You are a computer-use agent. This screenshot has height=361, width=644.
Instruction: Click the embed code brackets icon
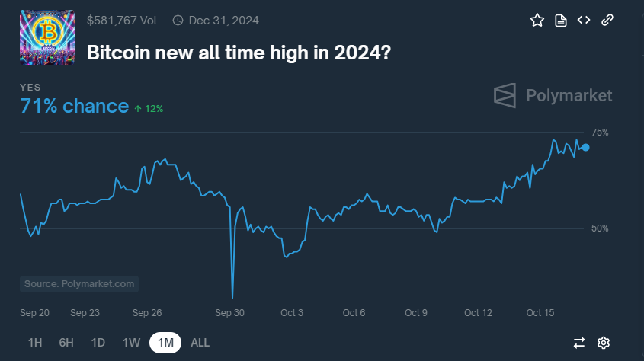coord(584,20)
